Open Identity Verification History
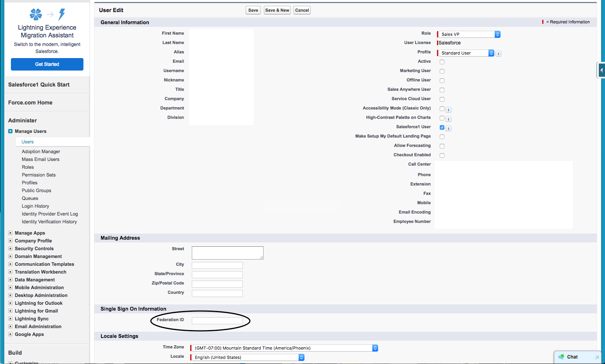This screenshot has width=605, height=364. pyautogui.click(x=49, y=222)
